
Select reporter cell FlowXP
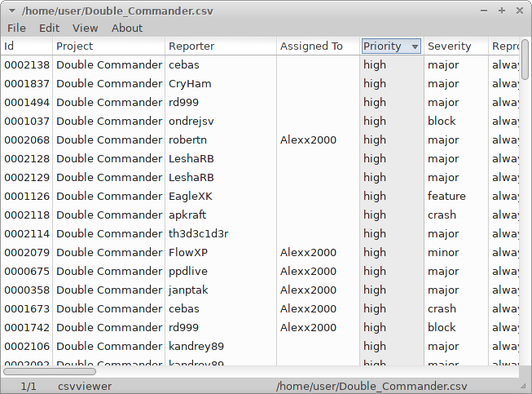[188, 252]
